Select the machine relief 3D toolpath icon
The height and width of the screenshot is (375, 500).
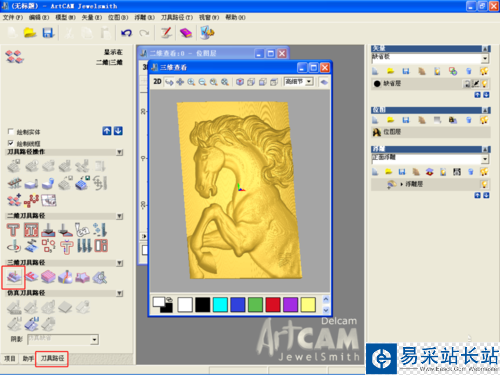pyautogui.click(x=14, y=277)
